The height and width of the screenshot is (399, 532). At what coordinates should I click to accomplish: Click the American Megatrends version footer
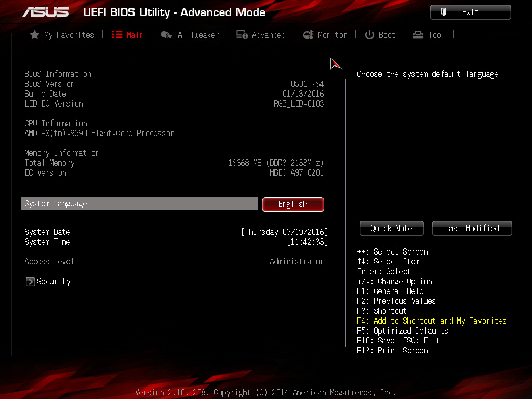tap(265, 393)
